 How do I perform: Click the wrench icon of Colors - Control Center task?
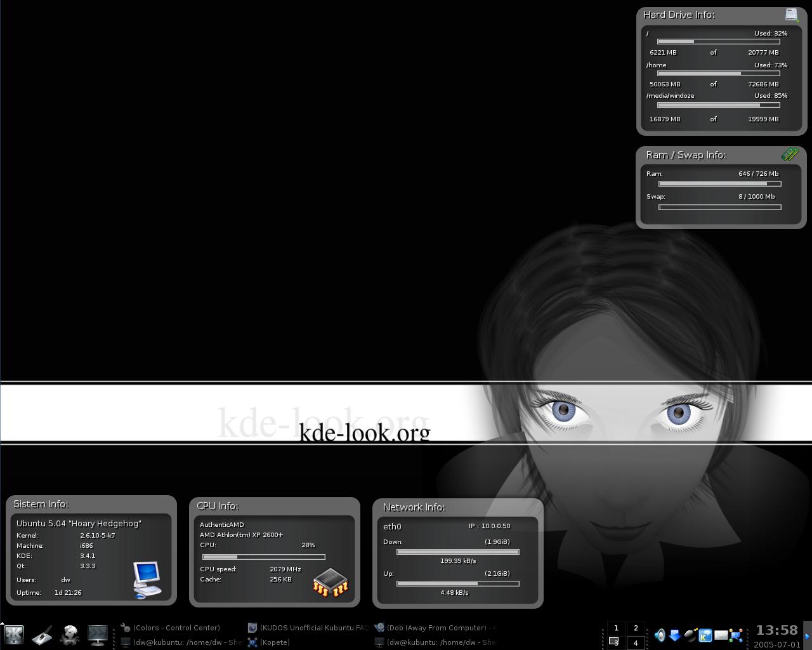(x=126, y=627)
